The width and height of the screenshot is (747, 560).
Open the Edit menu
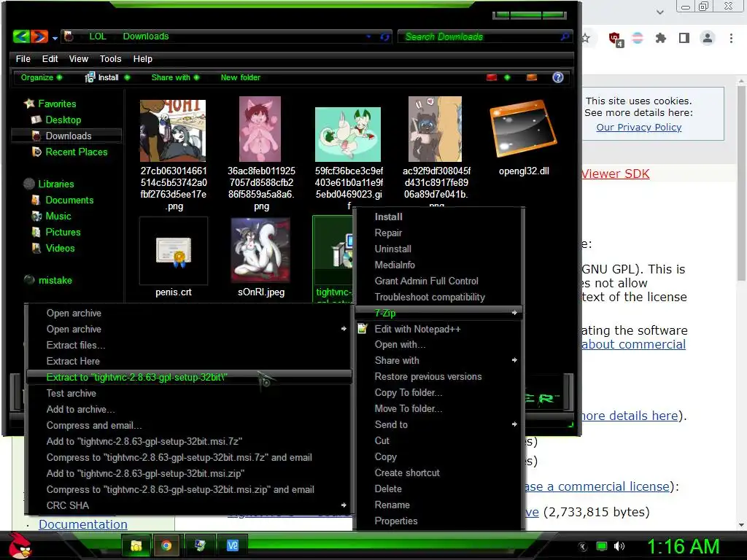click(x=50, y=58)
